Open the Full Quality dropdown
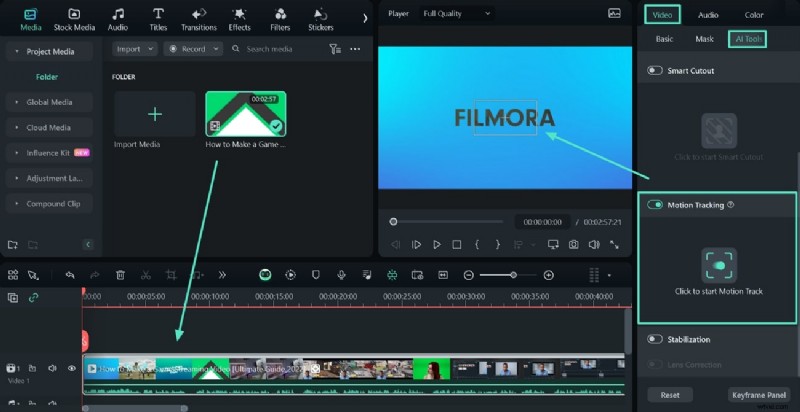Viewport: 800px width, 412px height. (x=457, y=14)
